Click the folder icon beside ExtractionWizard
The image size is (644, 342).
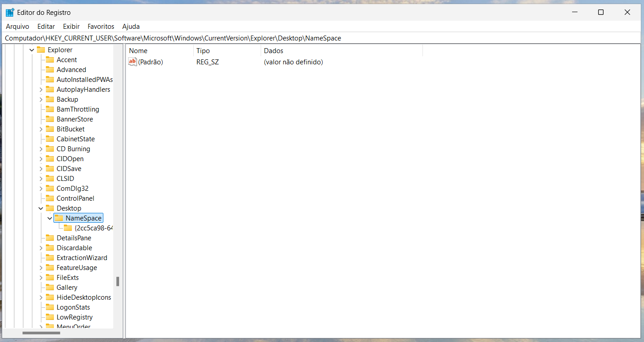(50, 258)
